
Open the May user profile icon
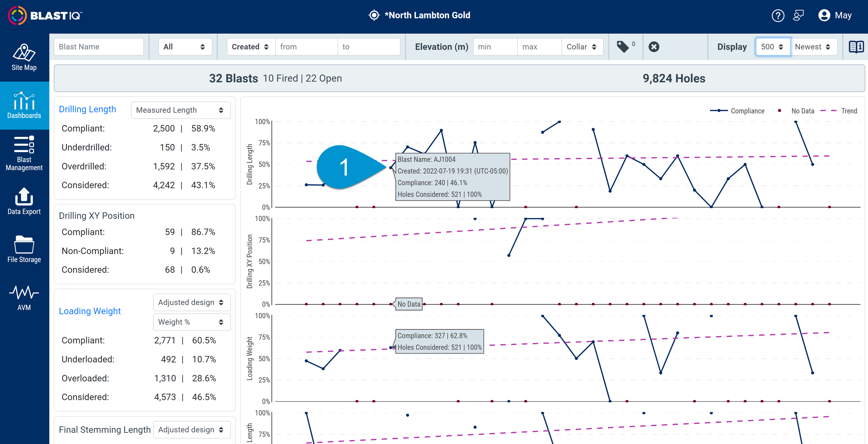[824, 15]
